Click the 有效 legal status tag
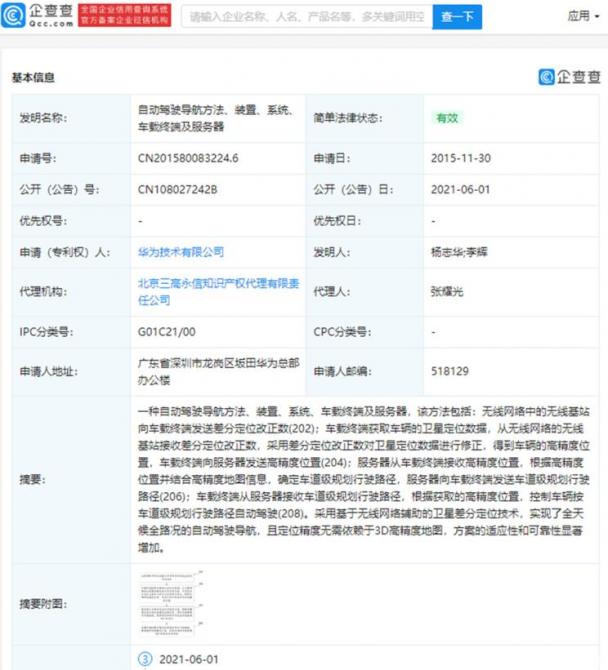 [x=447, y=118]
